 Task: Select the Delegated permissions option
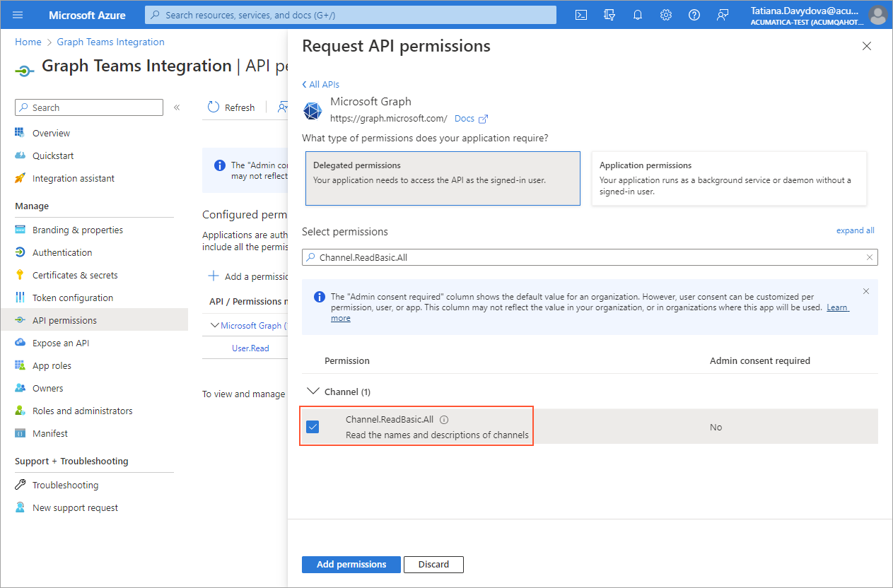pyautogui.click(x=443, y=178)
